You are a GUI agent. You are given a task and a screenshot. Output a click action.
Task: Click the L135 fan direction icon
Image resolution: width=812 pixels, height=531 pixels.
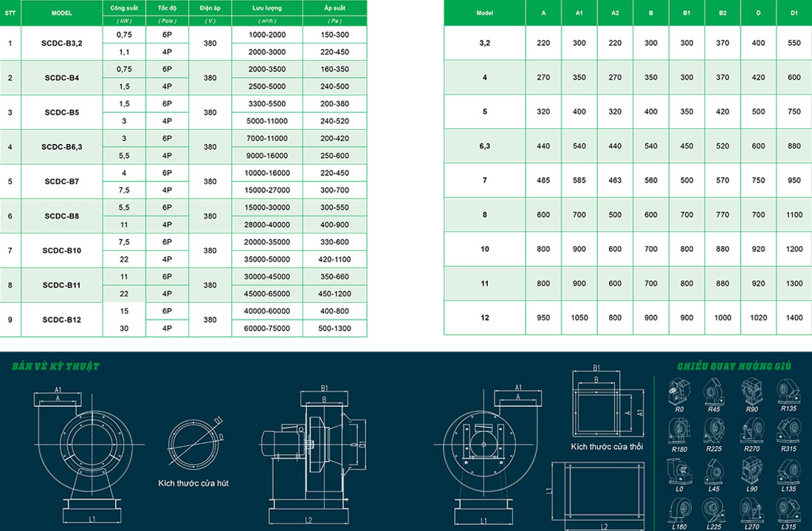tap(788, 472)
